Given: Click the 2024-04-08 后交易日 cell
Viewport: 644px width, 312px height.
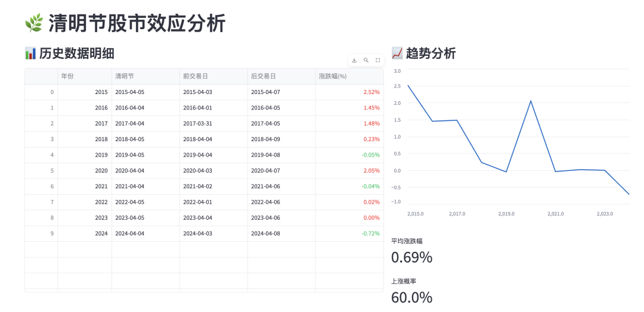Looking at the screenshot, I should (281, 233).
